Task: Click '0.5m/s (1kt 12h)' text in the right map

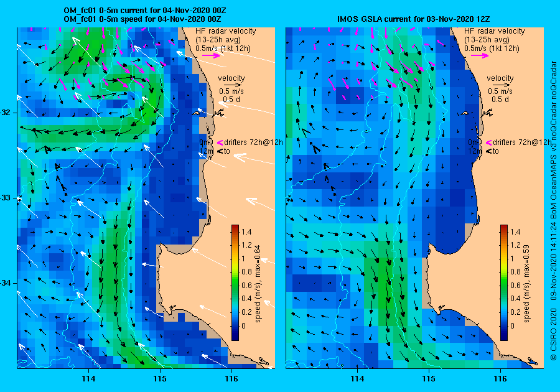Action: (492, 49)
